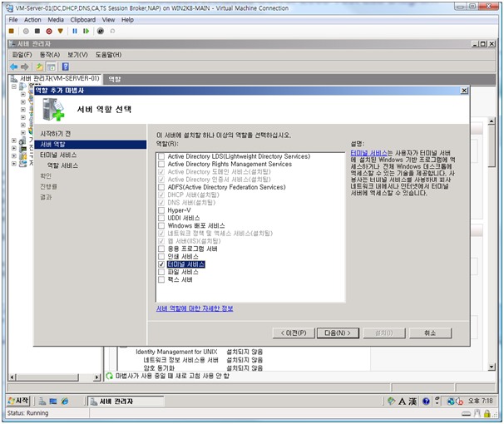Screen dimensions: 504x424
Task: Click the lock icon in VM status bar
Action: pos(487,413)
